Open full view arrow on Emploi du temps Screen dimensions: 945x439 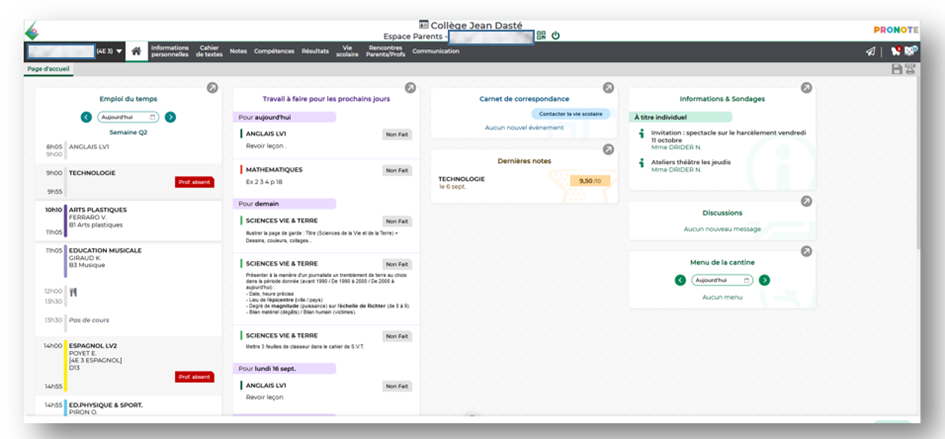click(x=212, y=88)
